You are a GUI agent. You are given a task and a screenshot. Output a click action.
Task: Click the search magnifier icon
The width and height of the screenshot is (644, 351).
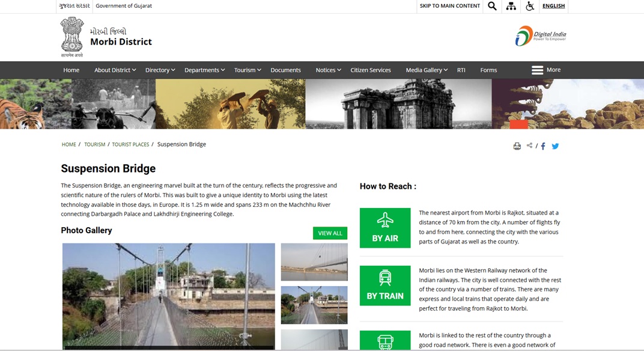(x=492, y=6)
